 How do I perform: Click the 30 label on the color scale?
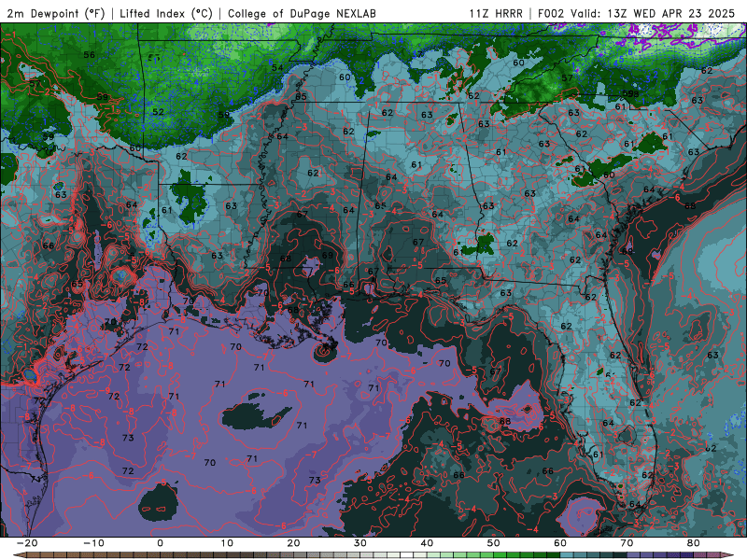coord(360,543)
